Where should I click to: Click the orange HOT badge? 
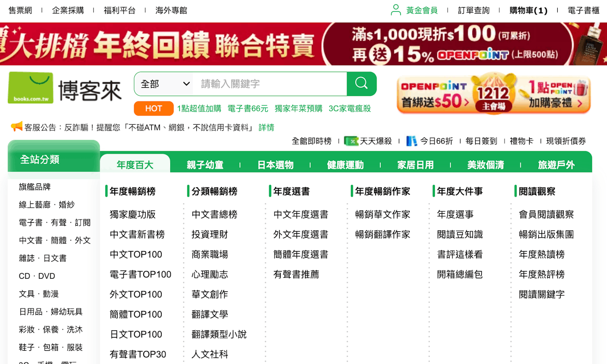[x=153, y=108]
